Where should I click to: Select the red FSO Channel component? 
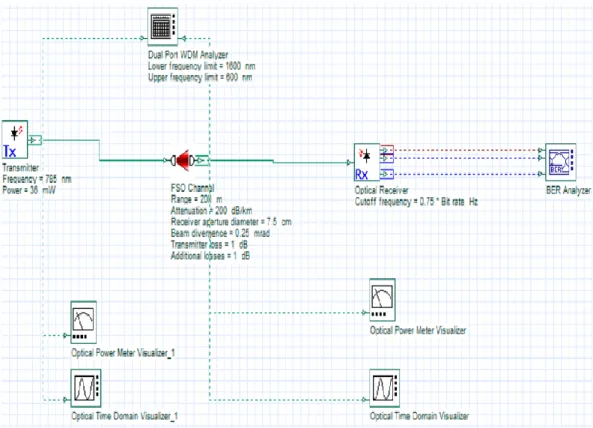[x=183, y=160]
